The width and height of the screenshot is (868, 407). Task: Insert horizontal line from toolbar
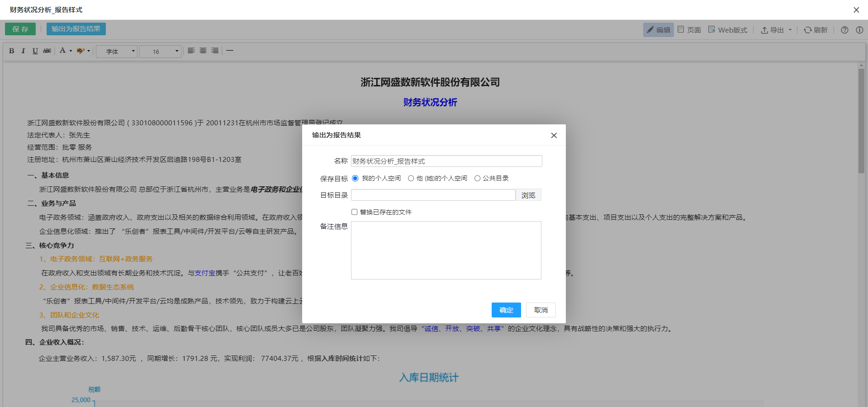tap(230, 51)
